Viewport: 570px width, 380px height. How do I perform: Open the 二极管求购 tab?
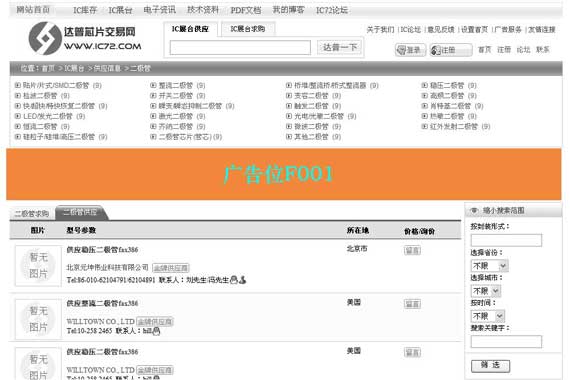pyautogui.click(x=32, y=214)
